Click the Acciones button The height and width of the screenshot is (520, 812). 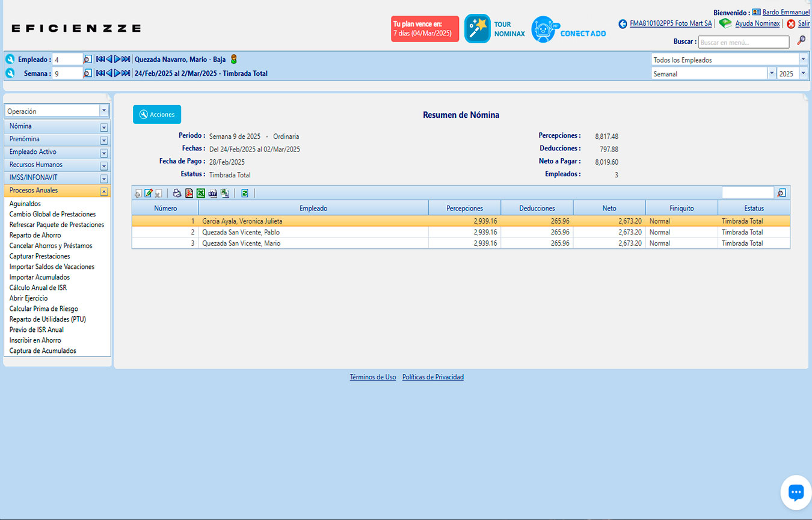click(157, 114)
